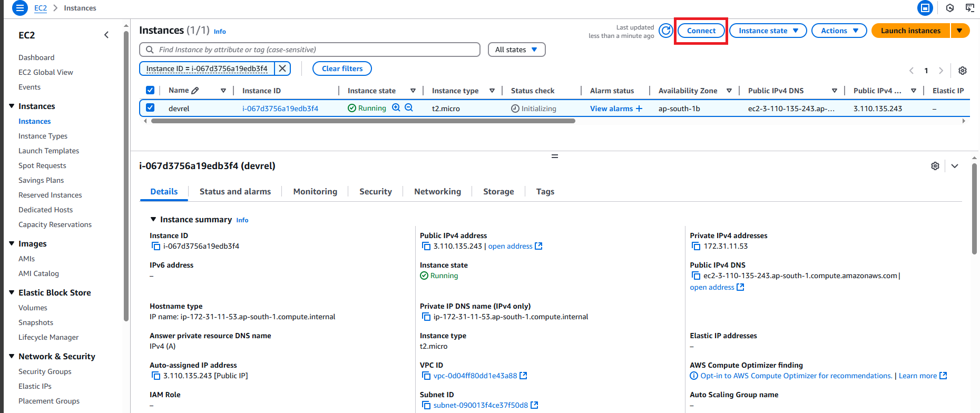The height and width of the screenshot is (413, 980).
Task: Open Volumes in sidebar
Action: [33, 308]
